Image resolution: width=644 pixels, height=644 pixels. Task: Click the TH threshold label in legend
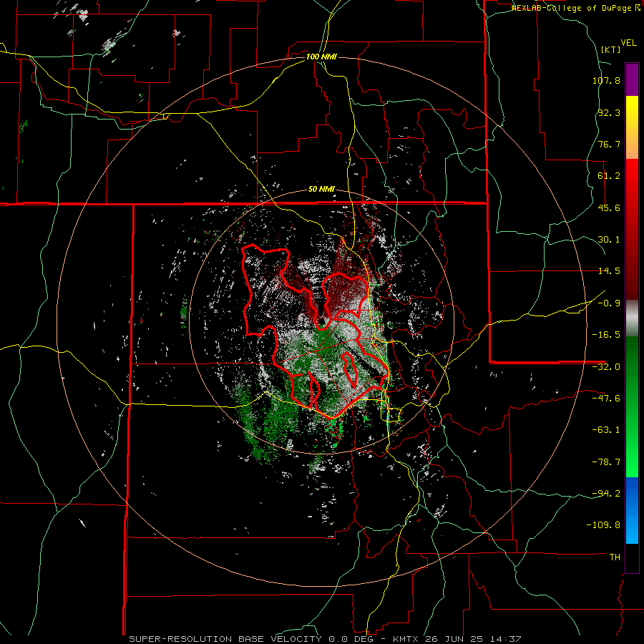pyautogui.click(x=615, y=557)
